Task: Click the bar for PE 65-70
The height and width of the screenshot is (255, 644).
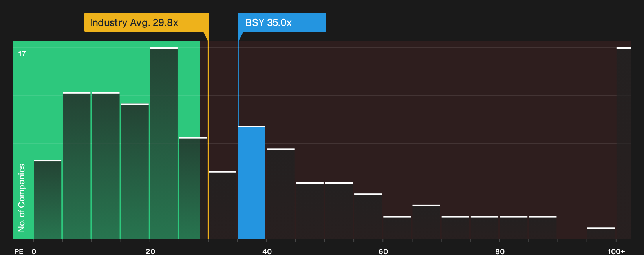Action: pos(426,222)
